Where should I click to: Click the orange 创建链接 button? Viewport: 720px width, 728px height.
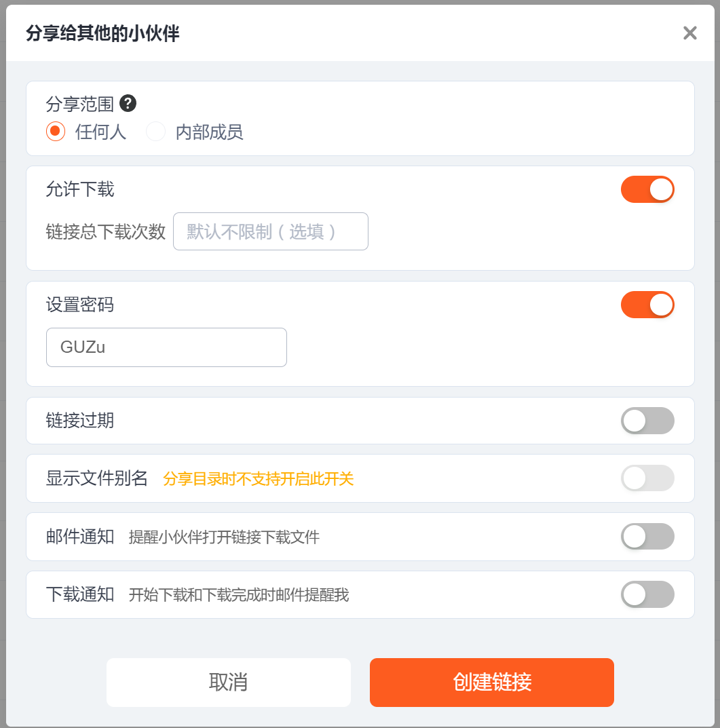pyautogui.click(x=492, y=683)
